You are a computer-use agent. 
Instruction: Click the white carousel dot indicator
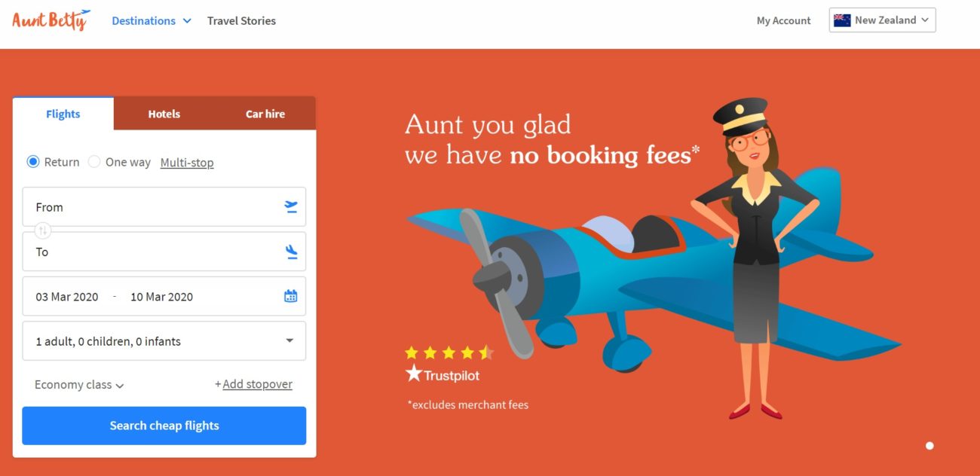click(929, 446)
